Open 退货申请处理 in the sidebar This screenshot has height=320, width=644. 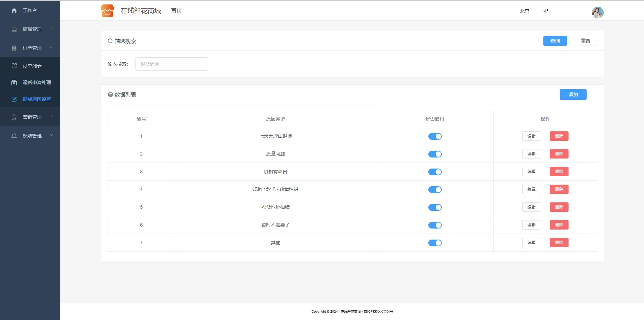(x=37, y=82)
